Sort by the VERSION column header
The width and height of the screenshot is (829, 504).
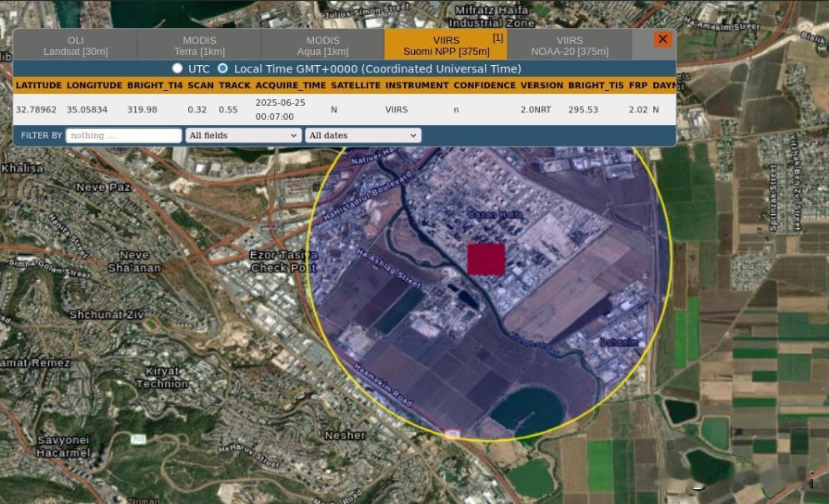542,85
